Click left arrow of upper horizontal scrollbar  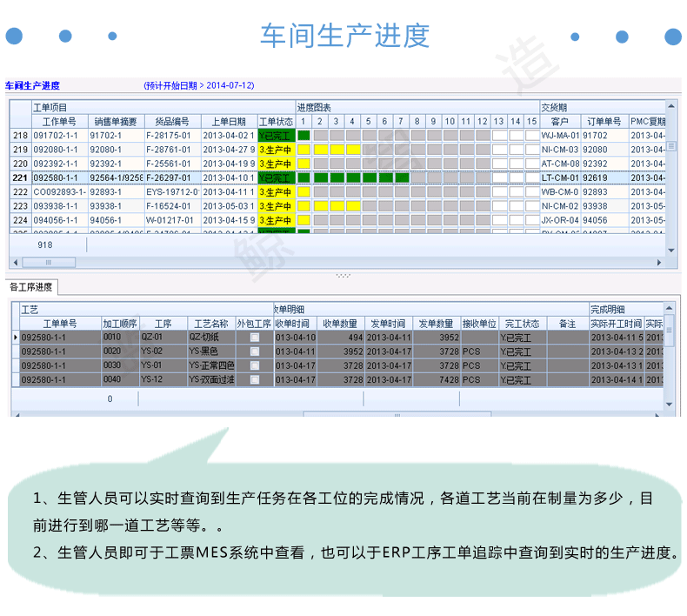click(16, 263)
